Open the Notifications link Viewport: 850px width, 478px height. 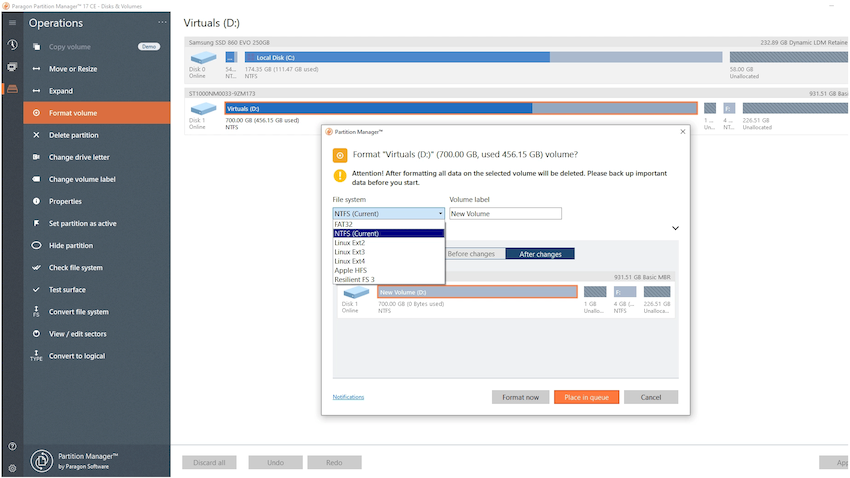(x=348, y=397)
